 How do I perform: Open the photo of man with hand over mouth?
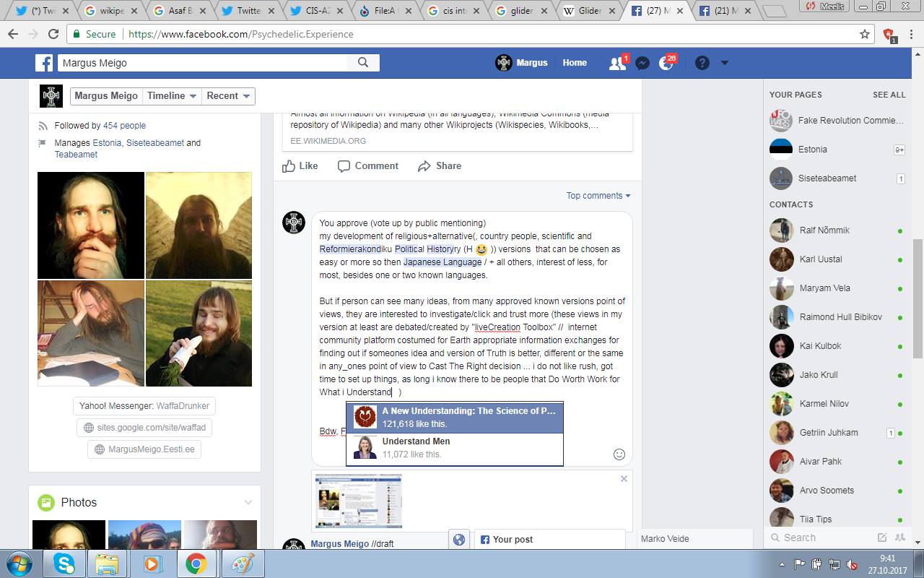(x=91, y=225)
